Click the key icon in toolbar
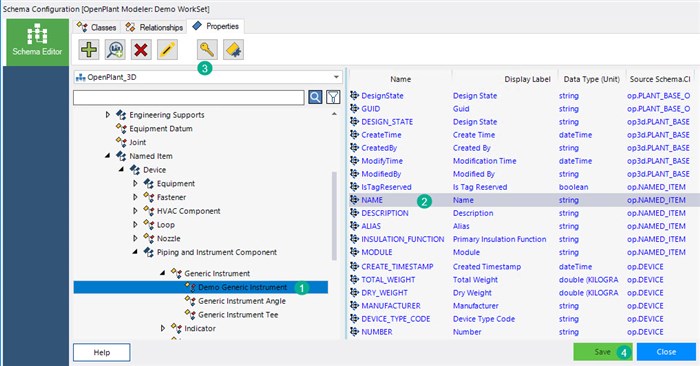 point(207,49)
